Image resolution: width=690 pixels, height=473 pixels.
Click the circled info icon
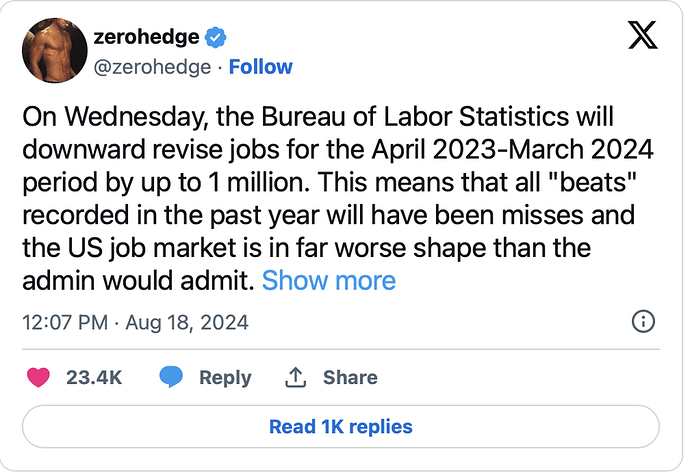click(643, 322)
